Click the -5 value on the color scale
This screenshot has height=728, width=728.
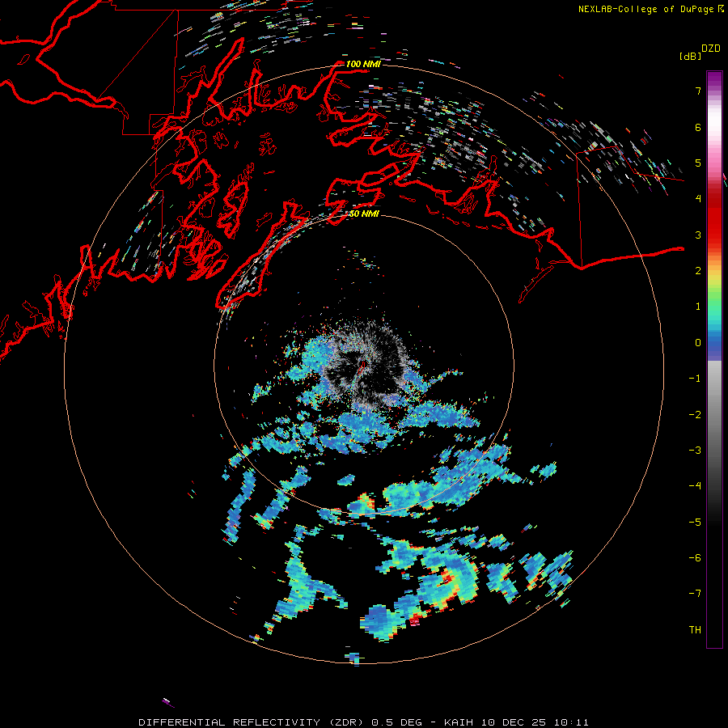[x=695, y=523]
